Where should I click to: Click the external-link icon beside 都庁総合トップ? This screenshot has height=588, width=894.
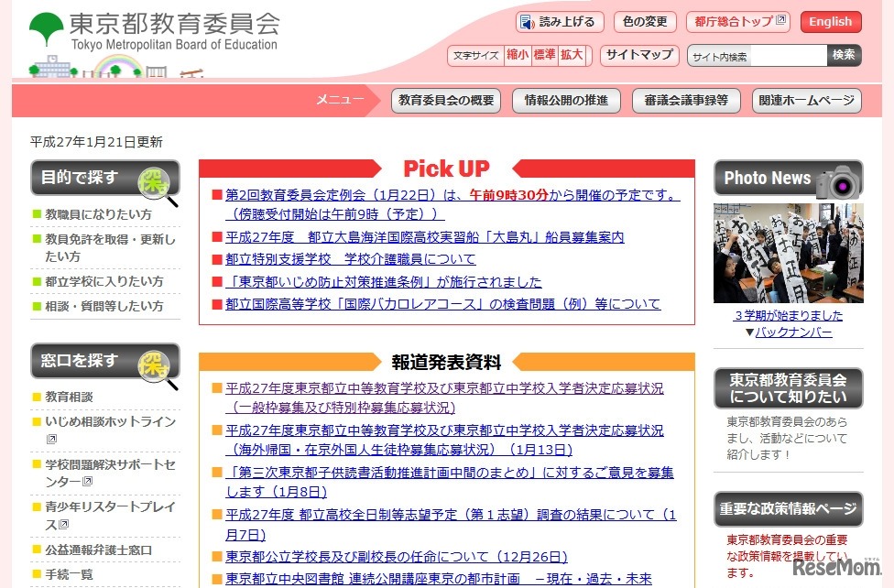tap(781, 20)
